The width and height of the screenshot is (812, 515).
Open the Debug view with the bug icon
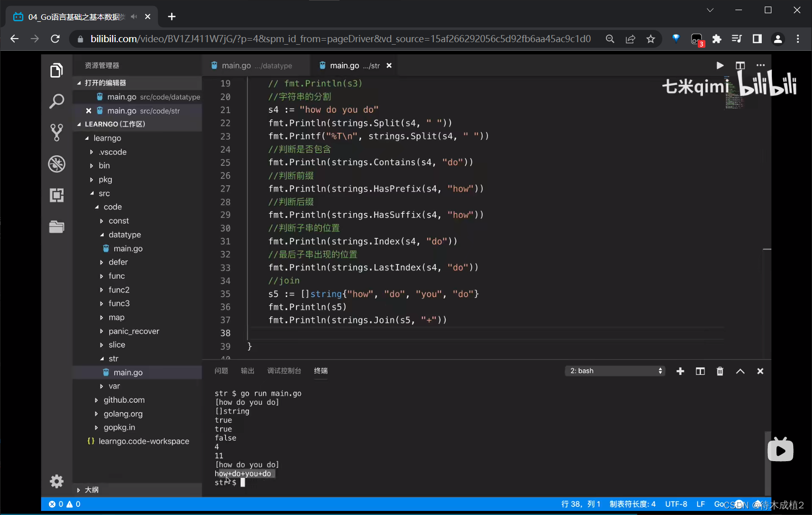[56, 164]
